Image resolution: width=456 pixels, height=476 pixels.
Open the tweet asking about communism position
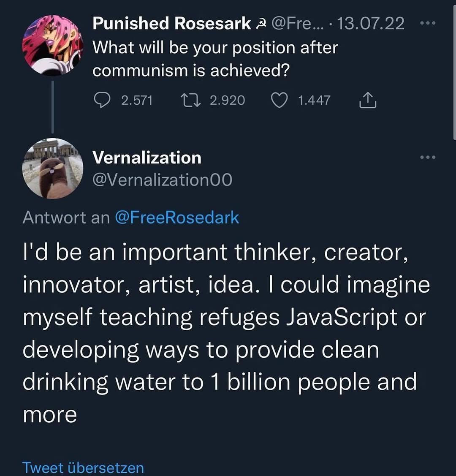coord(215,59)
